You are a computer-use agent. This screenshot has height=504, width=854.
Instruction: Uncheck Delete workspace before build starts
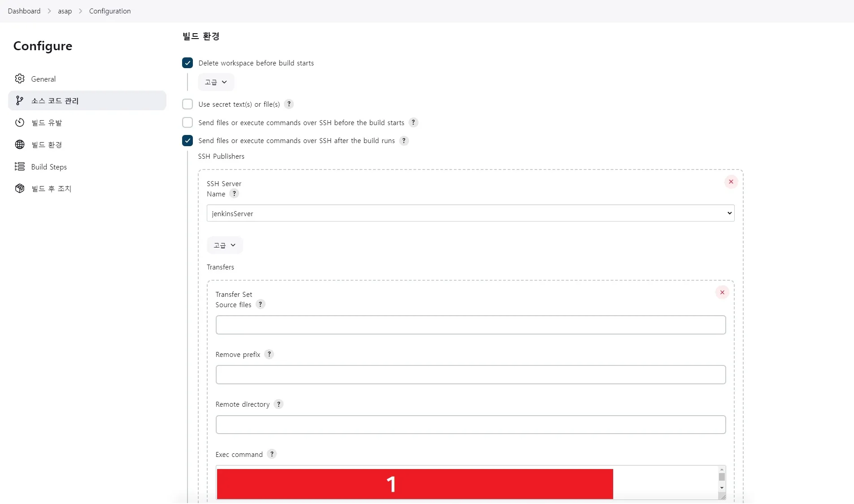coord(187,63)
